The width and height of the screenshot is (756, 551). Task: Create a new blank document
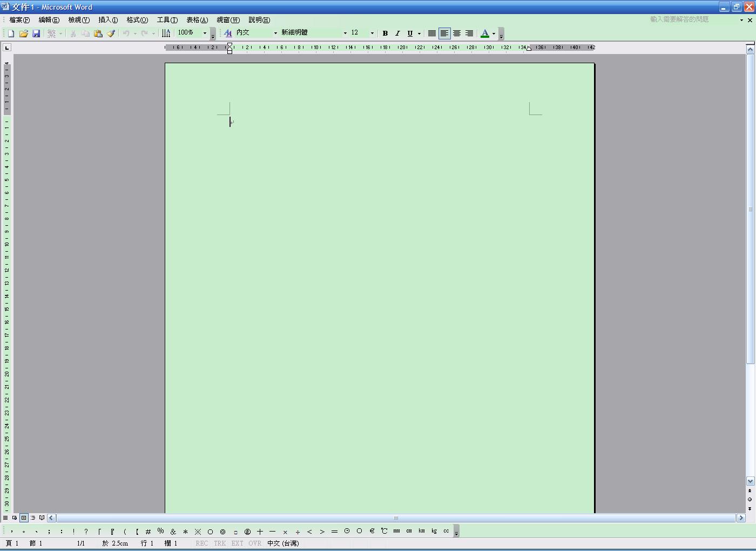click(11, 33)
